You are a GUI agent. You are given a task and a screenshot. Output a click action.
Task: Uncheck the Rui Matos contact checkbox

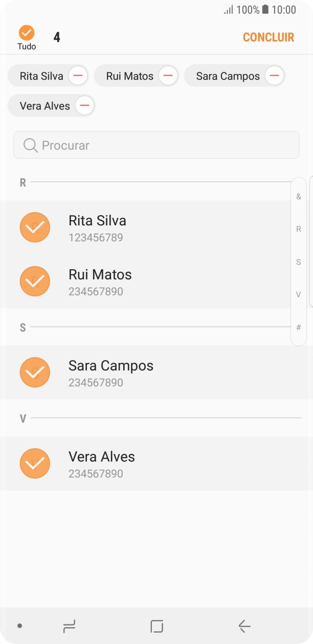click(x=35, y=281)
